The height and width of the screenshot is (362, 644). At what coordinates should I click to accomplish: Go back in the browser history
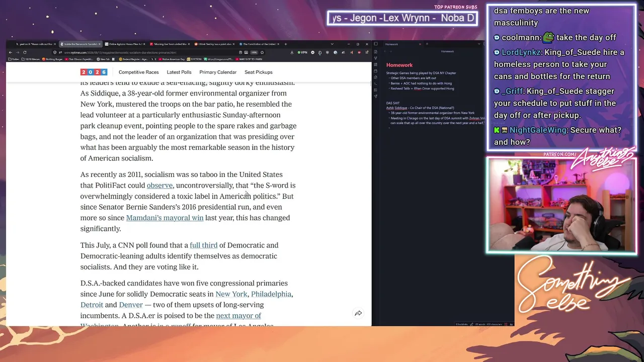[x=10, y=52]
